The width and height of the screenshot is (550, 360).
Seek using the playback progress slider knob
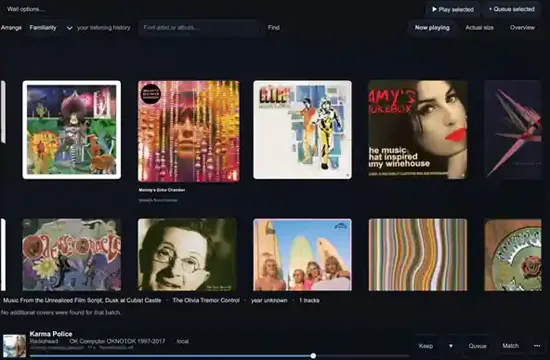click(x=313, y=356)
